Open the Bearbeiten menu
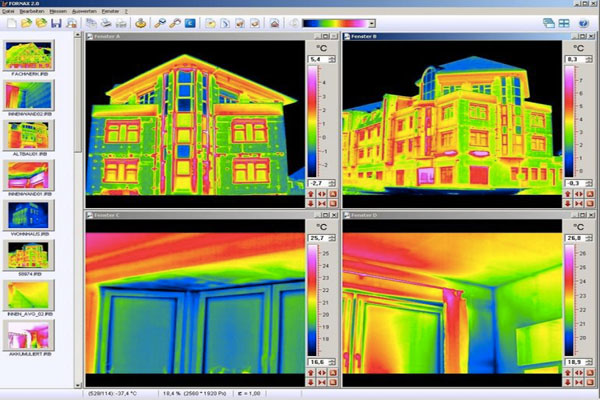 pos(32,11)
